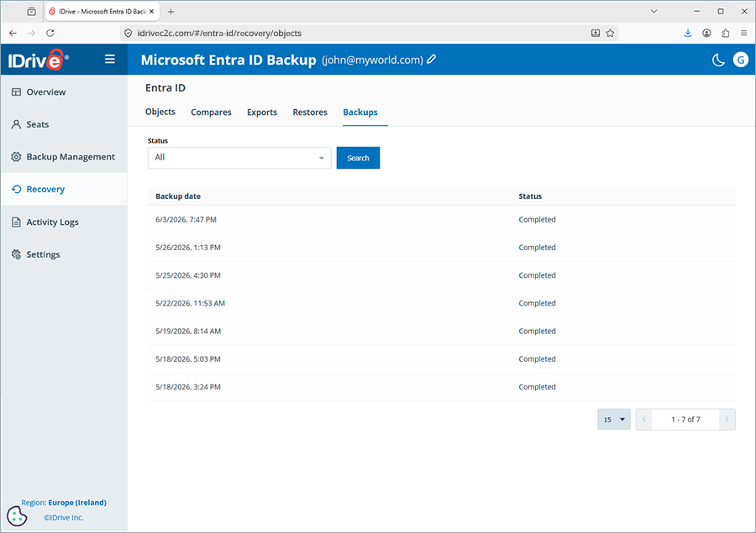Open browser downloads
The width and height of the screenshot is (756, 533).
tap(688, 34)
